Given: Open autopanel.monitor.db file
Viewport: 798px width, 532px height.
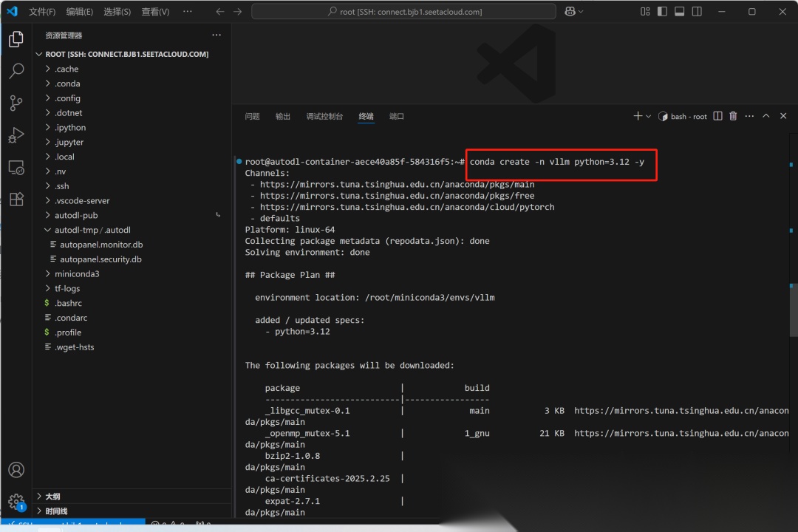Looking at the screenshot, I should click(132, 245).
